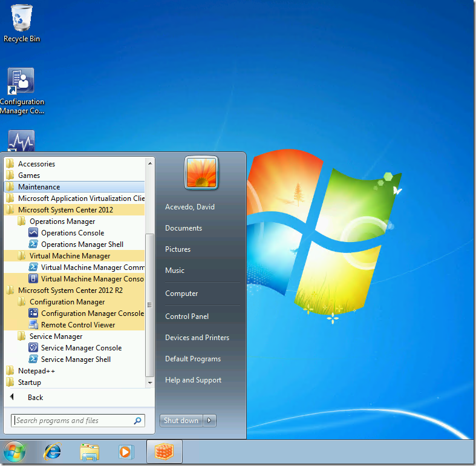
Task: Click the Startup folder icon
Action: (x=10, y=382)
